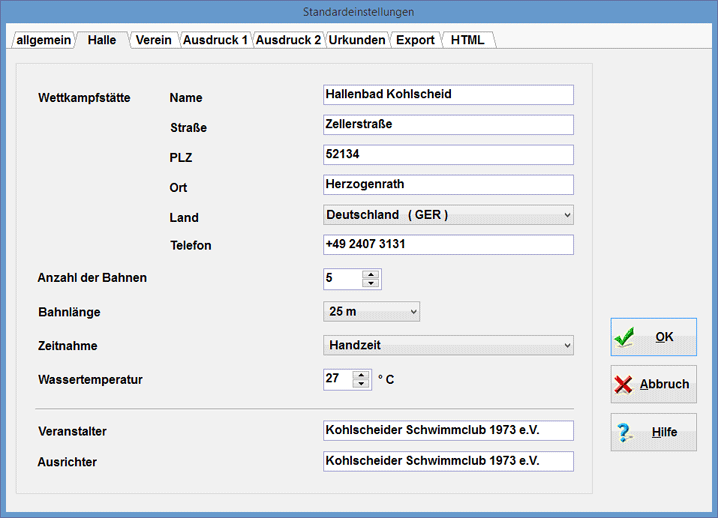Click the red X Abbruch icon
This screenshot has width=718, height=518.
(x=624, y=385)
